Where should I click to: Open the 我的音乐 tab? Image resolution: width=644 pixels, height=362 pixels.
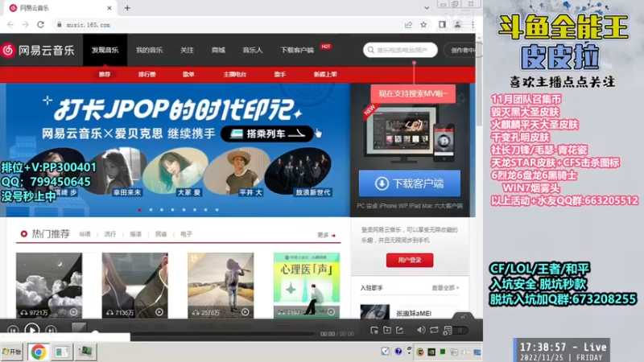pos(150,50)
